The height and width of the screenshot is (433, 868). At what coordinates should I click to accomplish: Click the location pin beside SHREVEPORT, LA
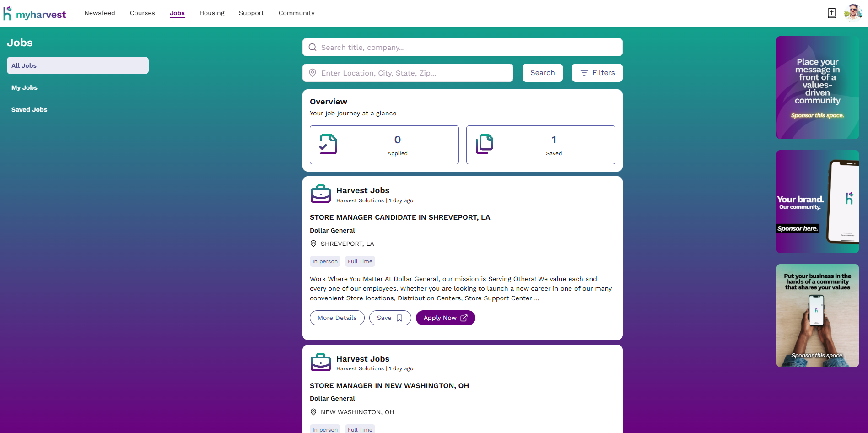[313, 244]
